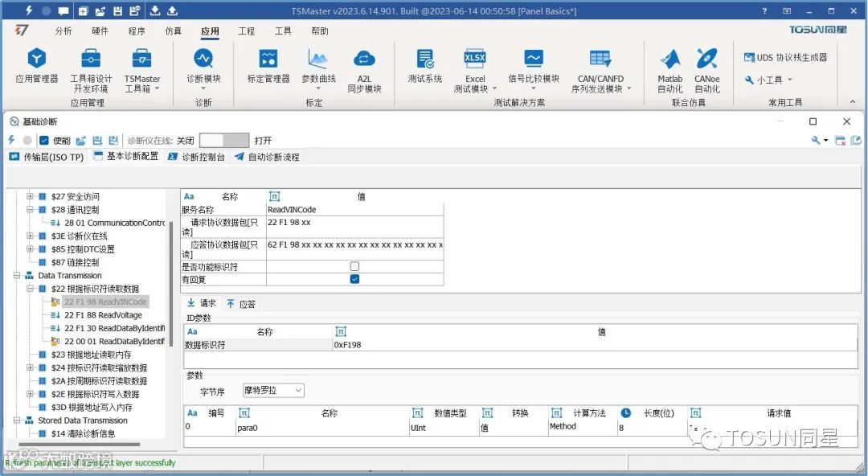Uncheck the 有回复 checkbox

355,279
